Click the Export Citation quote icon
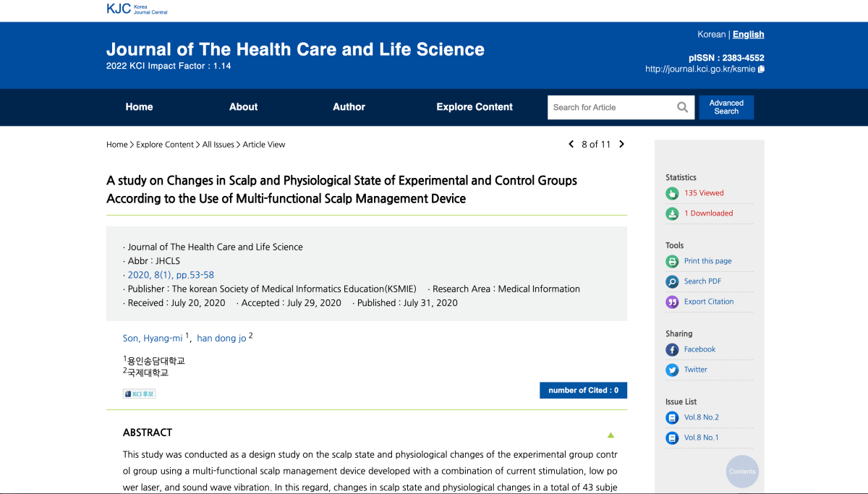 point(672,302)
